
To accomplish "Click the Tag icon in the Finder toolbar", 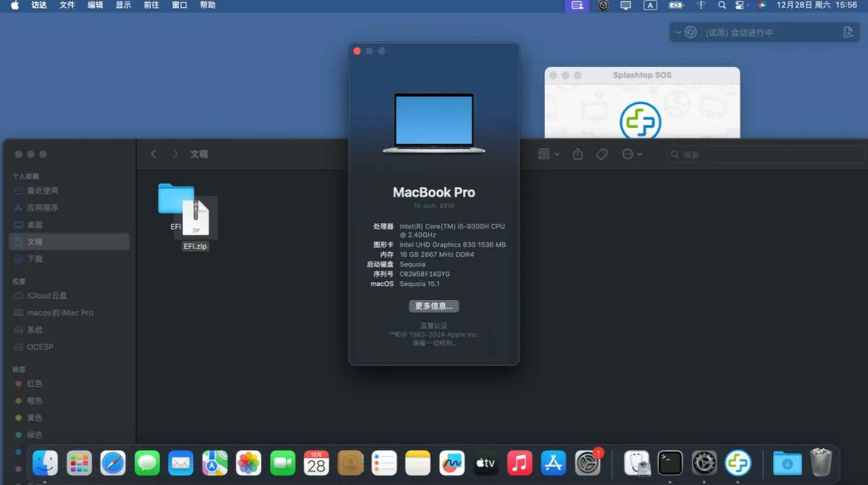I will pyautogui.click(x=601, y=154).
